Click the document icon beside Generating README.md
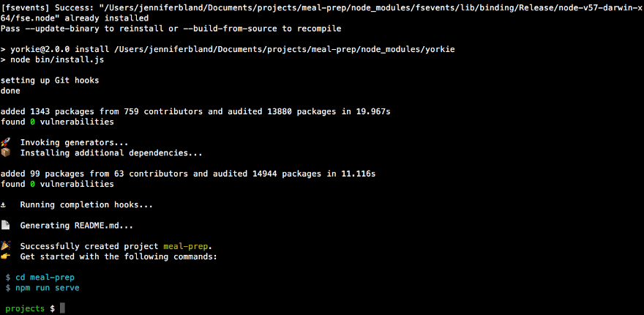The width and height of the screenshot is (644, 315). [5, 226]
